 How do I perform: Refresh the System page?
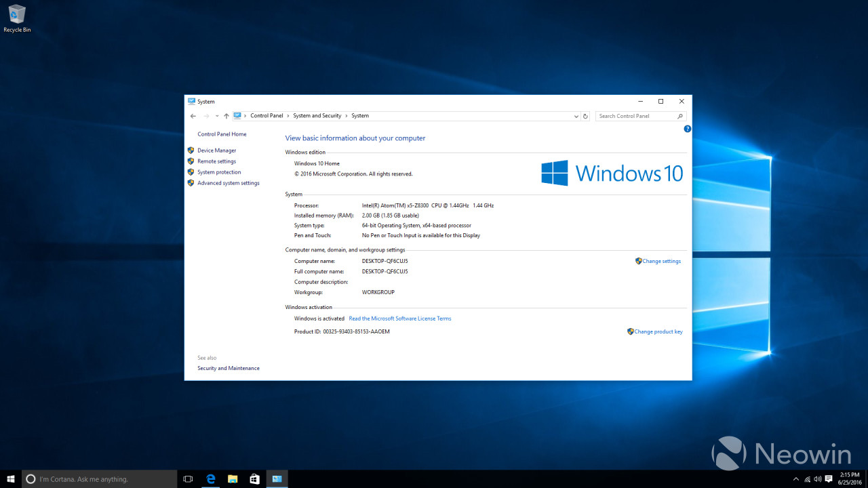click(x=586, y=116)
